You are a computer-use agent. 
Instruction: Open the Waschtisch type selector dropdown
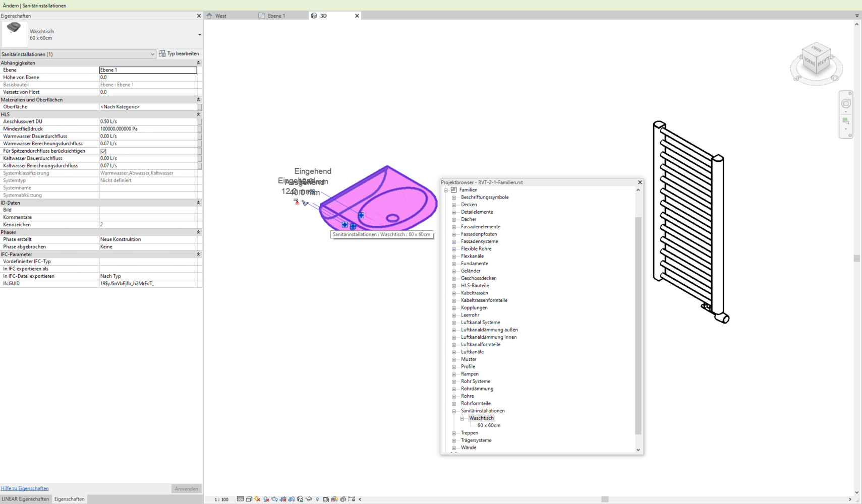[199, 35]
